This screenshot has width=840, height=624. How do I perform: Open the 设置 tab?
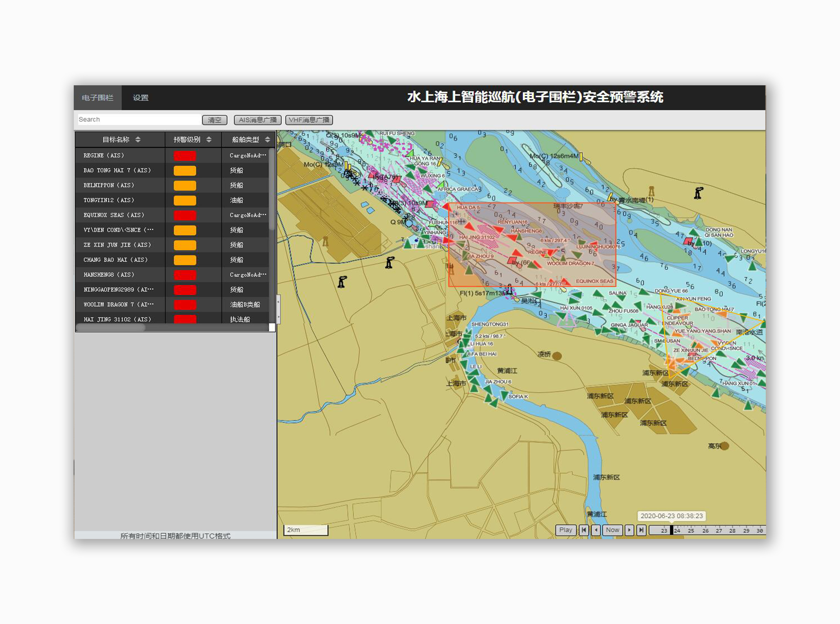click(140, 98)
